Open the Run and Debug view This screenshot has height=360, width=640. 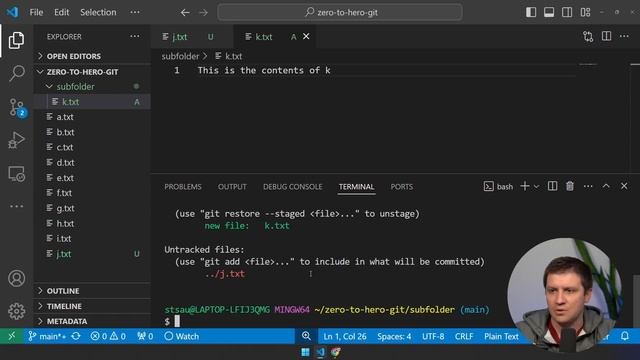click(x=16, y=140)
